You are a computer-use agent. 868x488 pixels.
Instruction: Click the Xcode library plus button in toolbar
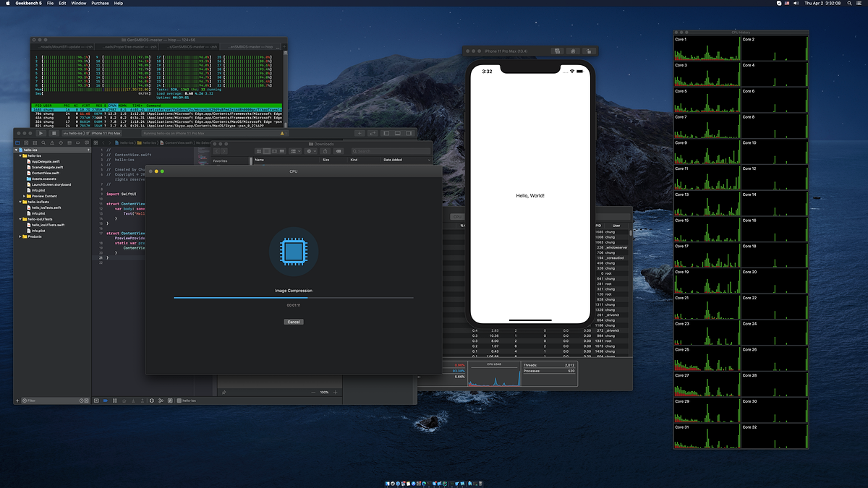point(359,133)
